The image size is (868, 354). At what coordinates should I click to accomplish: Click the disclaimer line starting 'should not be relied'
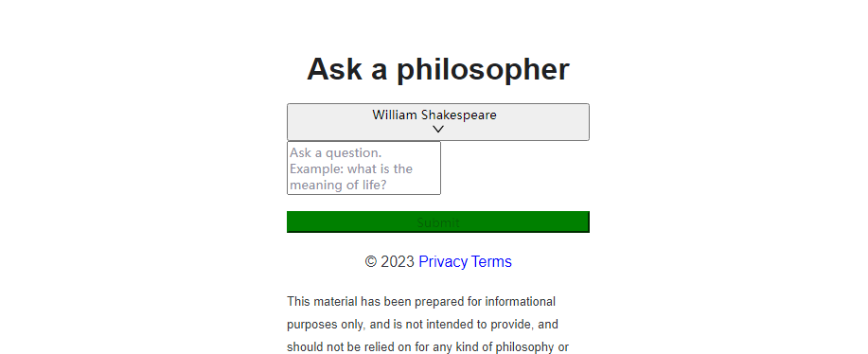coord(428,347)
